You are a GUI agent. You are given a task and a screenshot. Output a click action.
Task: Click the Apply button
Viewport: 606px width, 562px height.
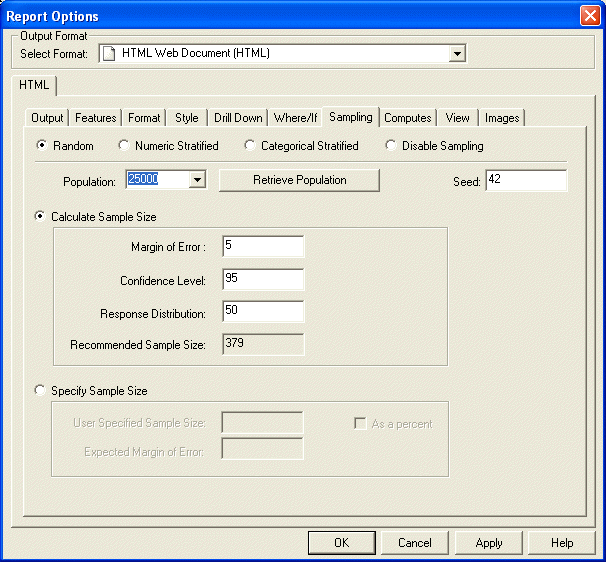click(x=489, y=543)
